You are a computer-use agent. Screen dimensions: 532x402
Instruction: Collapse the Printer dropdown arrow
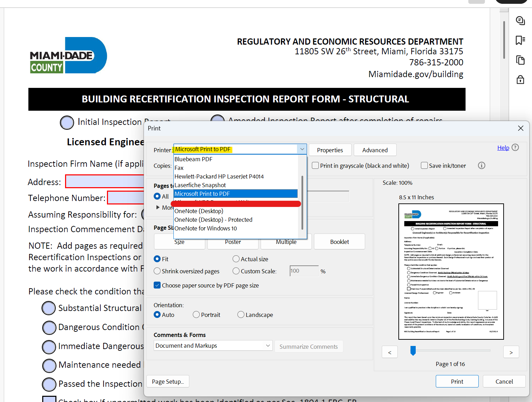click(x=302, y=149)
